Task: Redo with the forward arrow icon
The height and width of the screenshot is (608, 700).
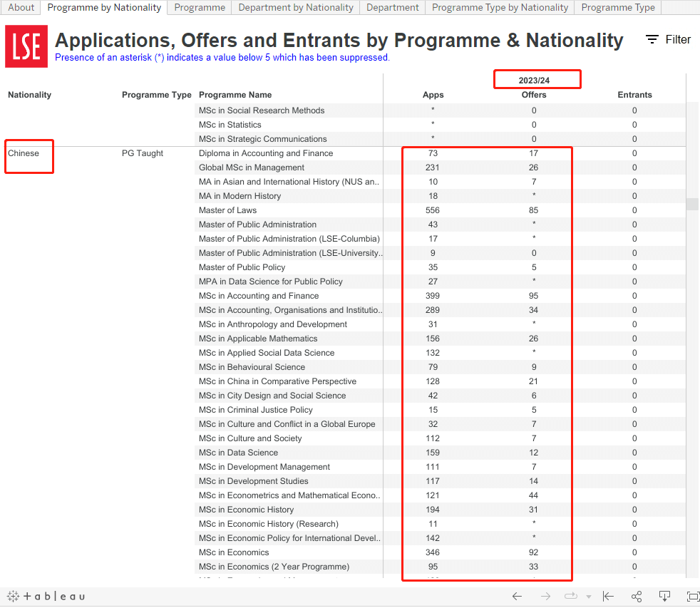Action: click(545, 597)
